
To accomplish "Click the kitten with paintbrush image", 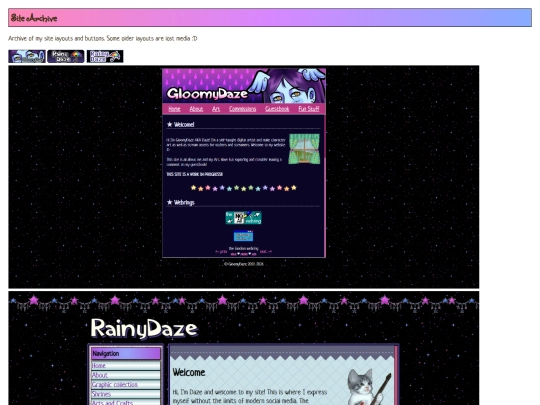I will [x=369, y=386].
